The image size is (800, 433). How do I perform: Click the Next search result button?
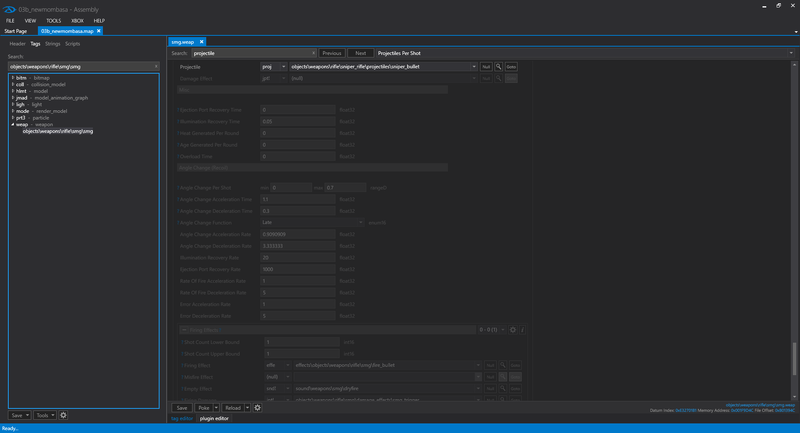click(x=360, y=52)
